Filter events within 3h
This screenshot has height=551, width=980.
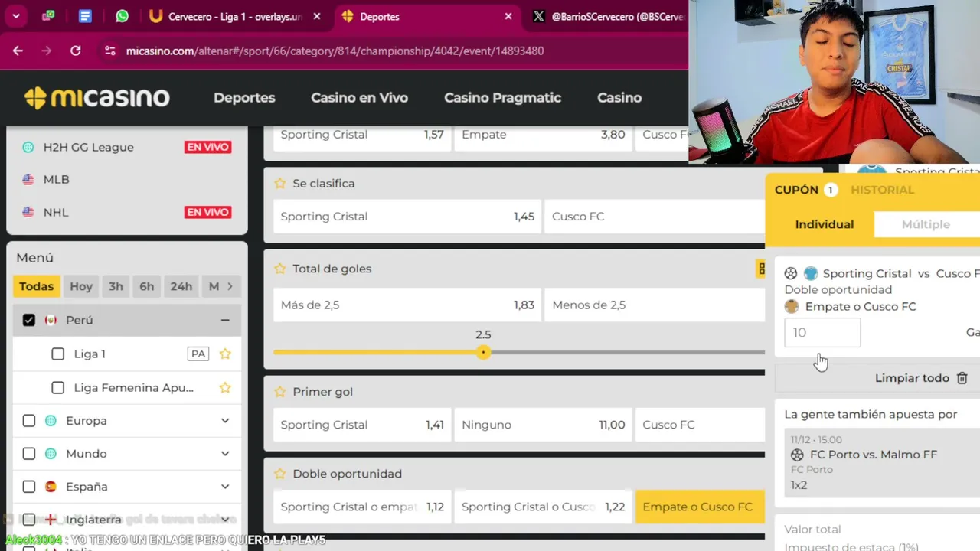(116, 286)
